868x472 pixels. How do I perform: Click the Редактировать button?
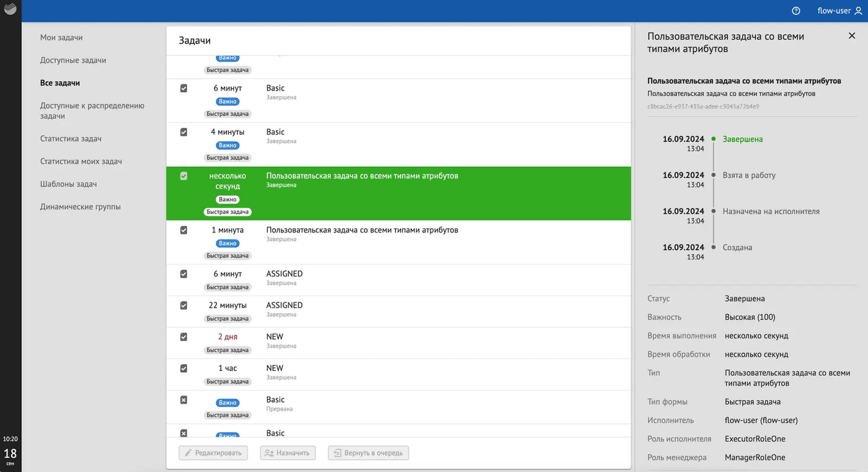213,453
